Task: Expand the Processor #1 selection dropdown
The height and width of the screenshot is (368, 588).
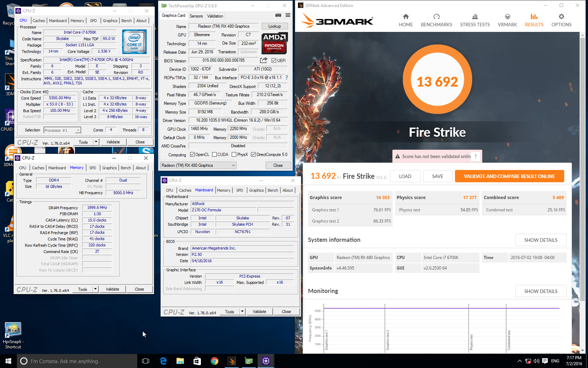Action: (78, 130)
